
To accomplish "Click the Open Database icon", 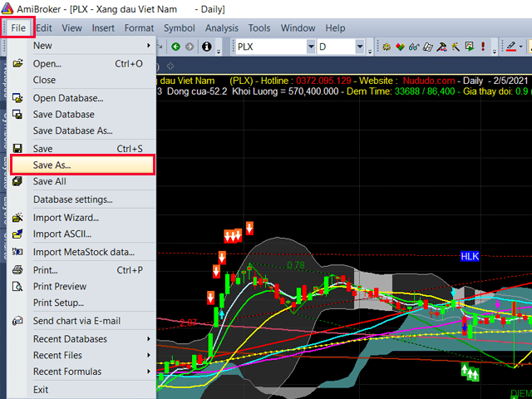I will [x=17, y=98].
